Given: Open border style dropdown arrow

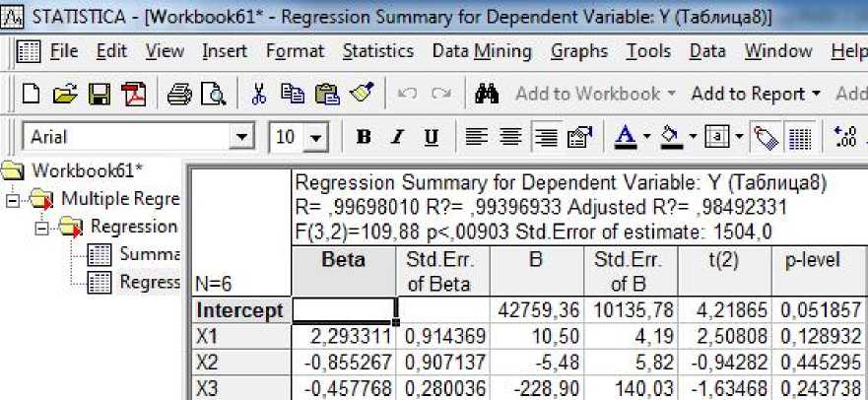Looking at the screenshot, I should click(x=739, y=136).
